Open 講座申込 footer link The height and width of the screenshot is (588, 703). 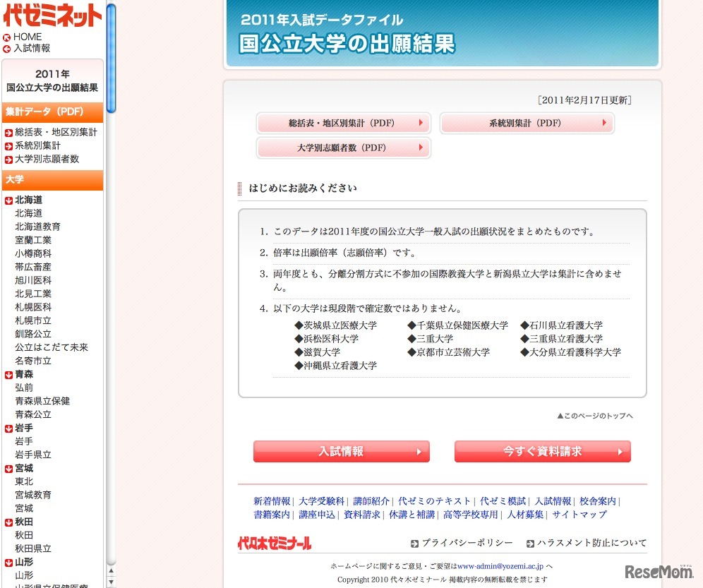click(317, 515)
